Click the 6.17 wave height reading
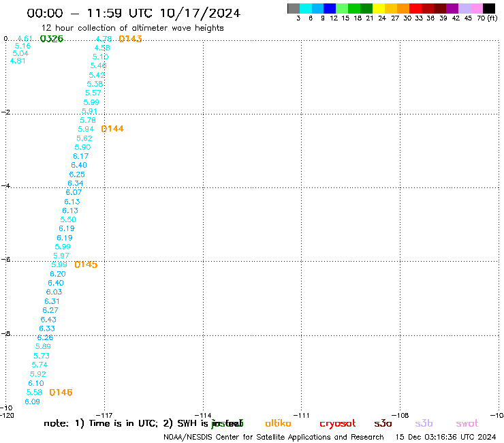The height and width of the screenshot is (443, 504). point(80,156)
